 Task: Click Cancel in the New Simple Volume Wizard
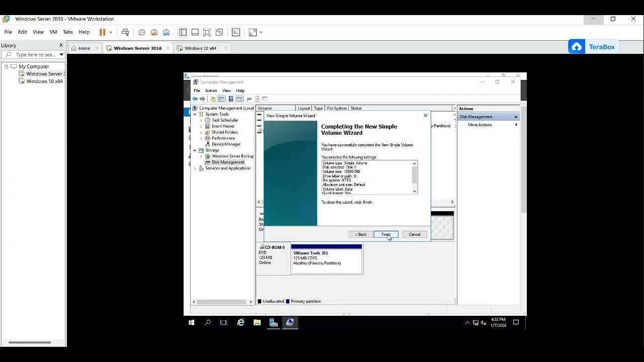click(415, 234)
